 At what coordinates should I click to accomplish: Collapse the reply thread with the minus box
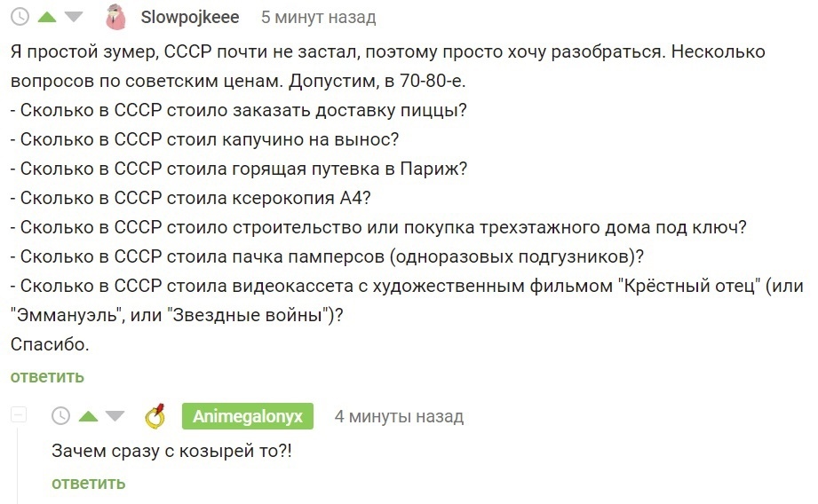click(x=20, y=415)
